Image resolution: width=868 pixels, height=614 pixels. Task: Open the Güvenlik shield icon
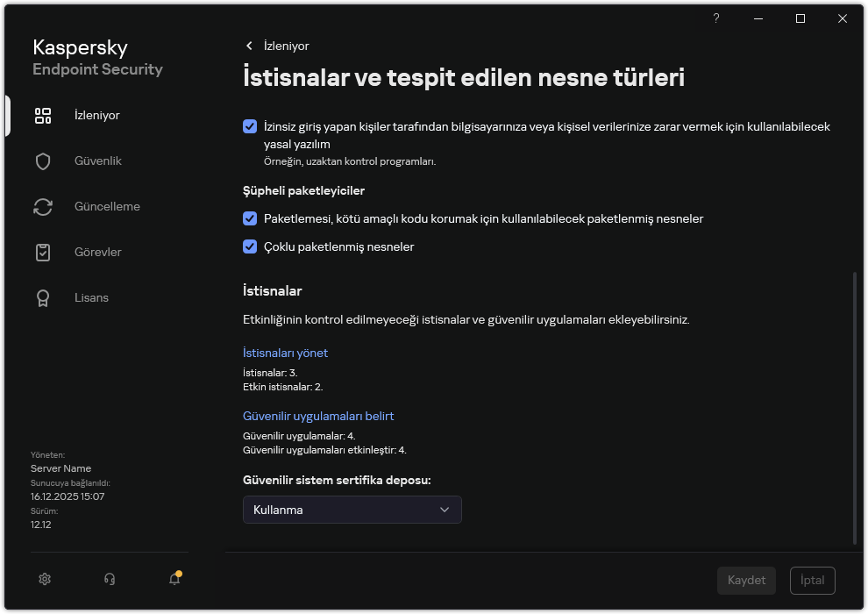click(43, 161)
